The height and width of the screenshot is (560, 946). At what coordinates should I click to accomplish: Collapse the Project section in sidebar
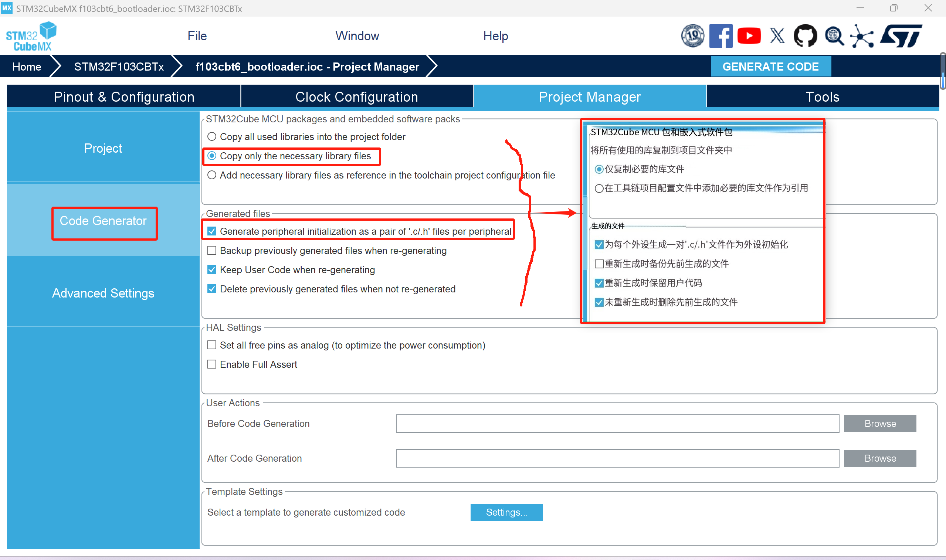pos(103,148)
